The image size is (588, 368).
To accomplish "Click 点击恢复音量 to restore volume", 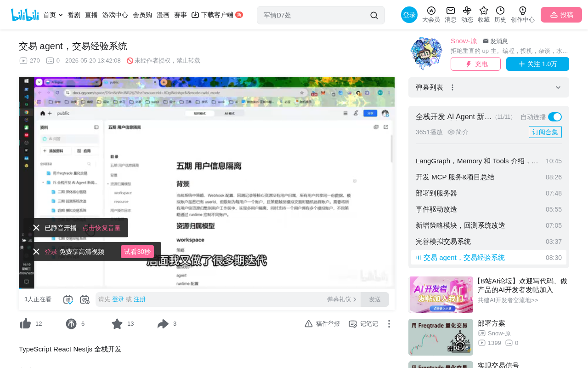I will 102,228.
